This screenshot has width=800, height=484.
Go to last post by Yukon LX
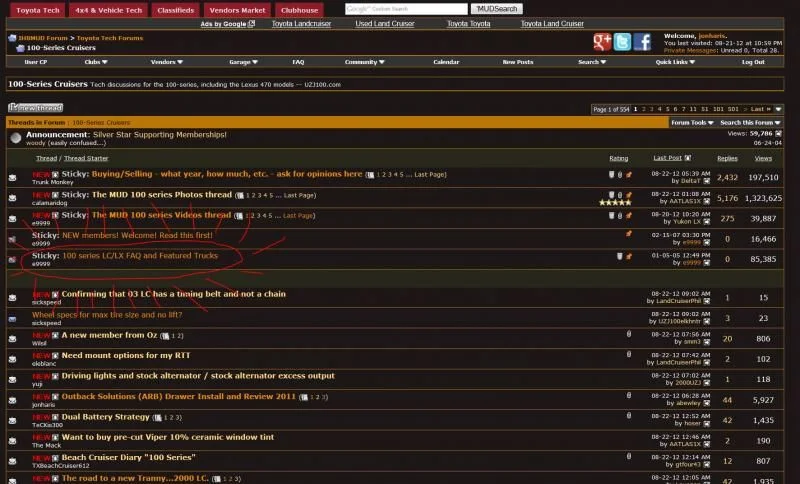coord(707,222)
